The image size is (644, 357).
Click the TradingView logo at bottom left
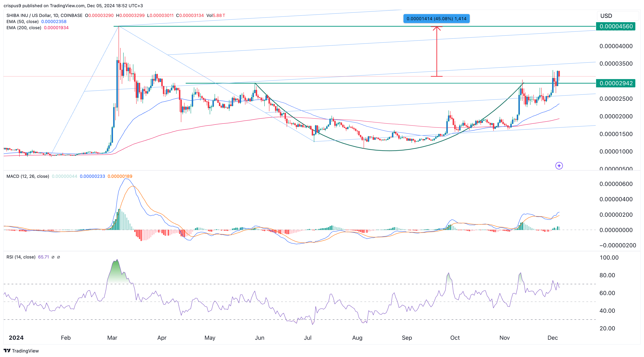point(21,351)
